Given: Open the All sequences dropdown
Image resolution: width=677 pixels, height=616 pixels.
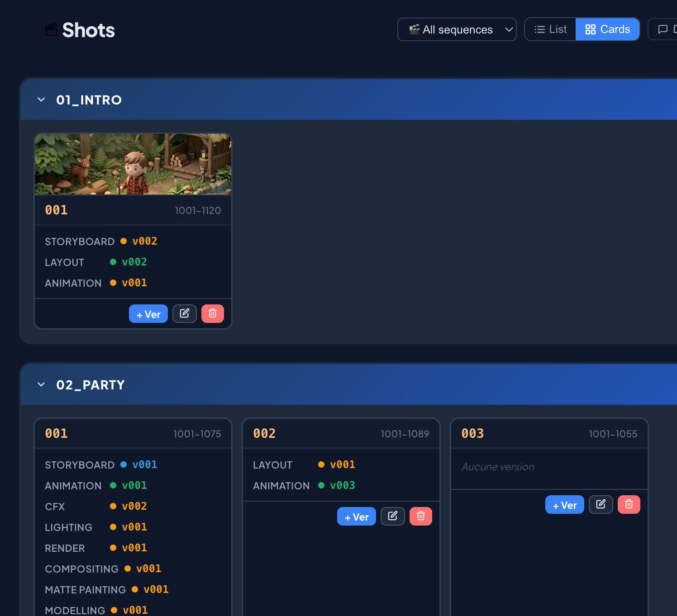Looking at the screenshot, I should 457,29.
